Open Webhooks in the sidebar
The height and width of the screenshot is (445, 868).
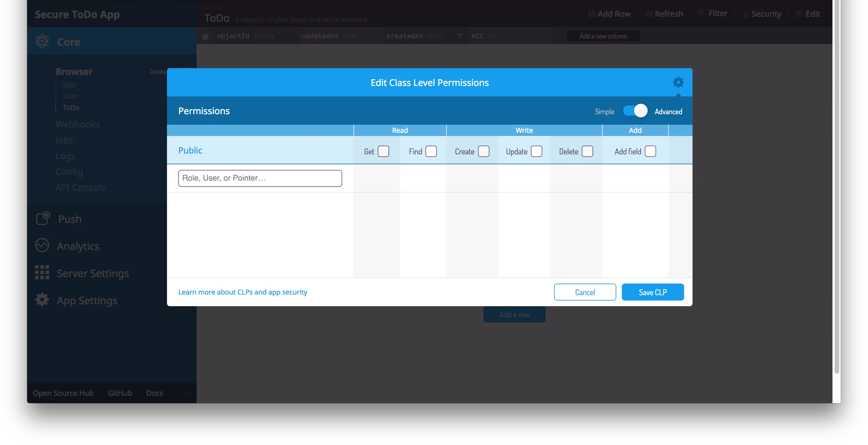pyautogui.click(x=77, y=124)
